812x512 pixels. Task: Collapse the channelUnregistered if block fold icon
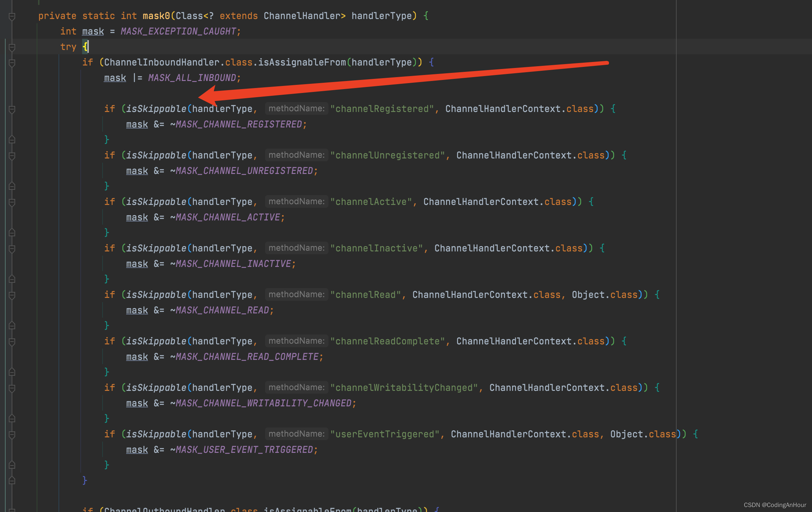[12, 156]
